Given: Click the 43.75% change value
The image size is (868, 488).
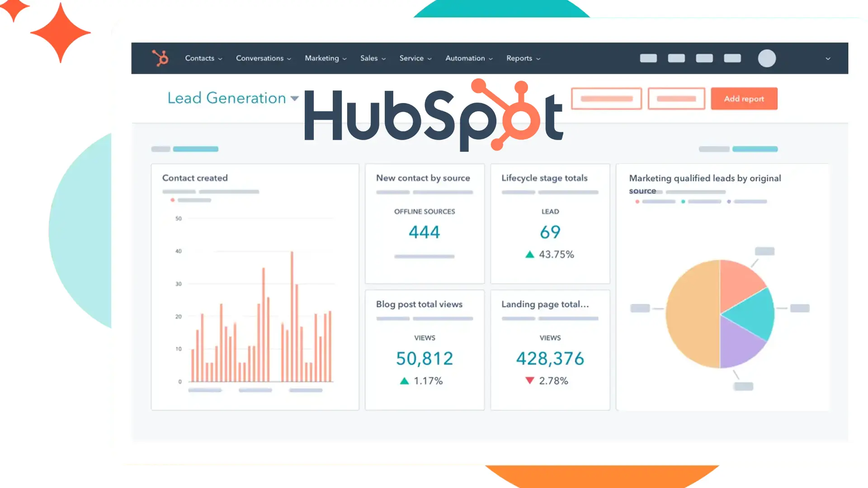Looking at the screenshot, I should (557, 254).
